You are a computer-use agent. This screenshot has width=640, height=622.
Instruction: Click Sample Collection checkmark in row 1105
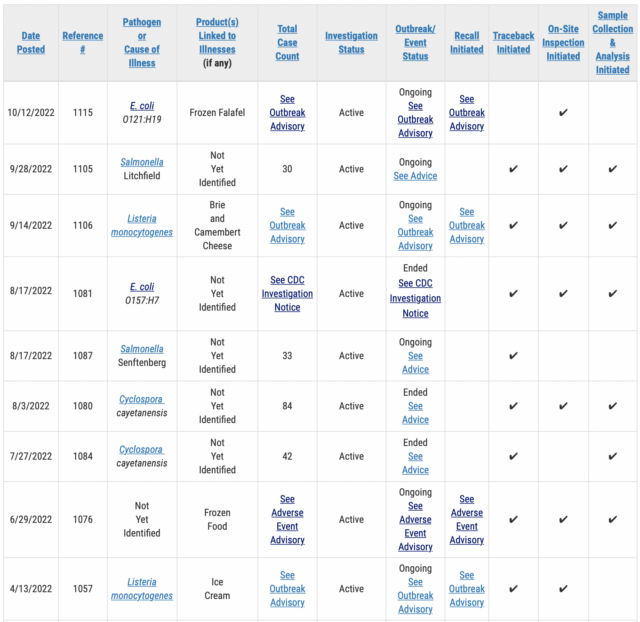click(x=613, y=169)
